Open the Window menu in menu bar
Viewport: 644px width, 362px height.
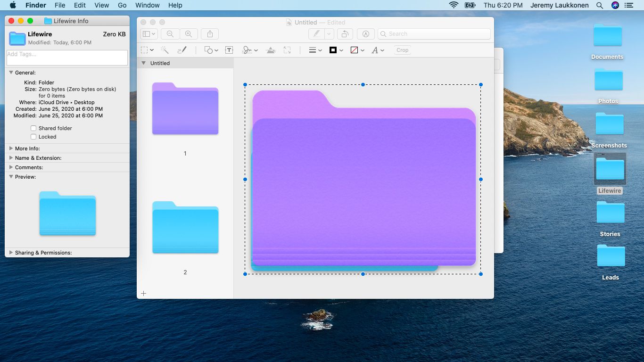pos(147,5)
